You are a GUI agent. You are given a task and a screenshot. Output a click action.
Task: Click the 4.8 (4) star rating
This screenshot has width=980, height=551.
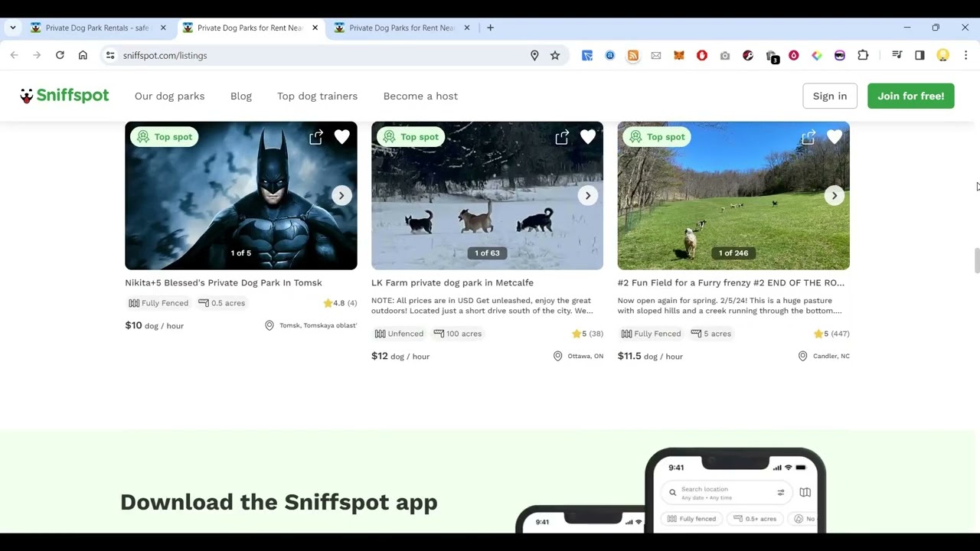pos(340,303)
